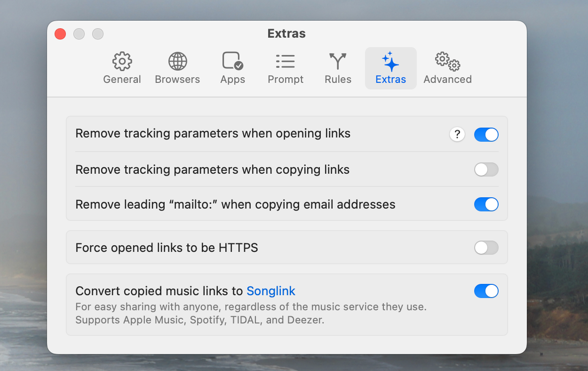Open the blue Songlink hyperlink
Viewport: 588px width, 371px height.
(271, 291)
